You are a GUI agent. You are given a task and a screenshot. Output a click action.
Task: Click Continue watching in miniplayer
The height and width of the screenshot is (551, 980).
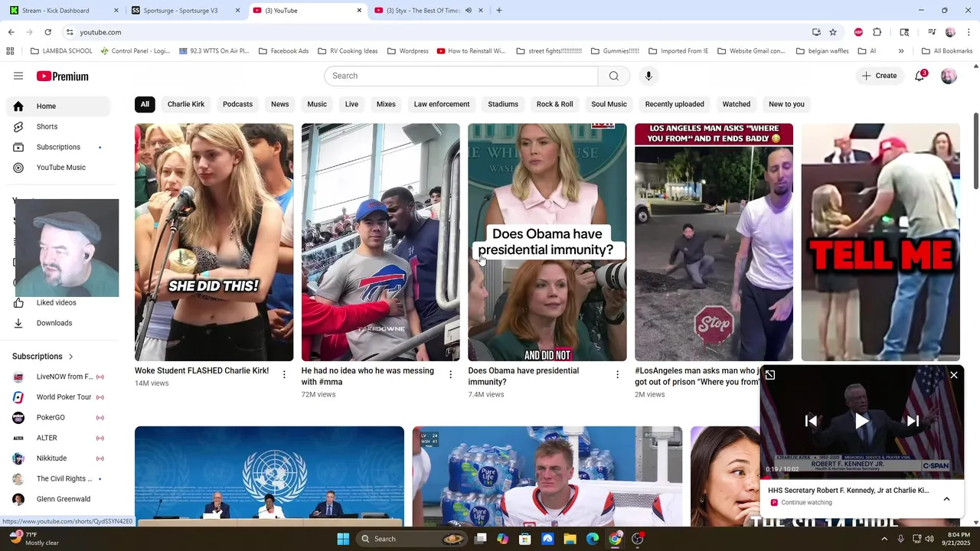[806, 503]
